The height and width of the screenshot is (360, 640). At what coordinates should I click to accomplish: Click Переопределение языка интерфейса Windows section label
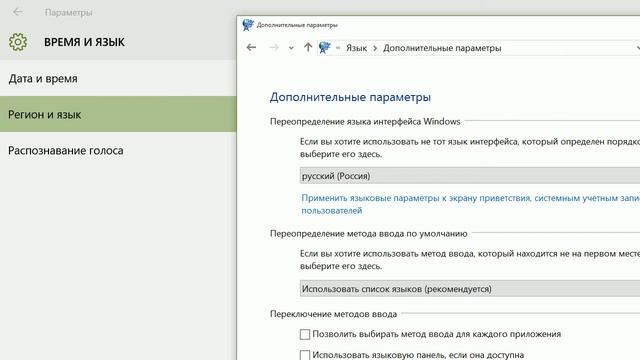pyautogui.click(x=365, y=121)
